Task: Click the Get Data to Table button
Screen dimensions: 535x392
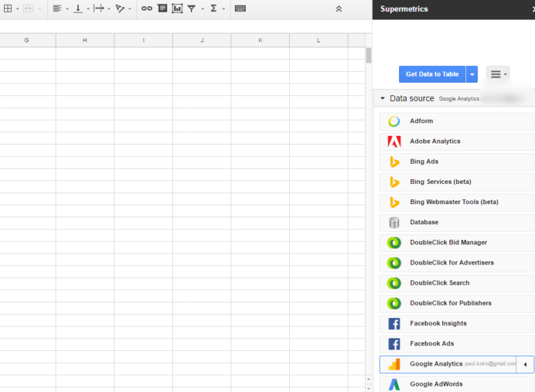Action: pyautogui.click(x=432, y=75)
